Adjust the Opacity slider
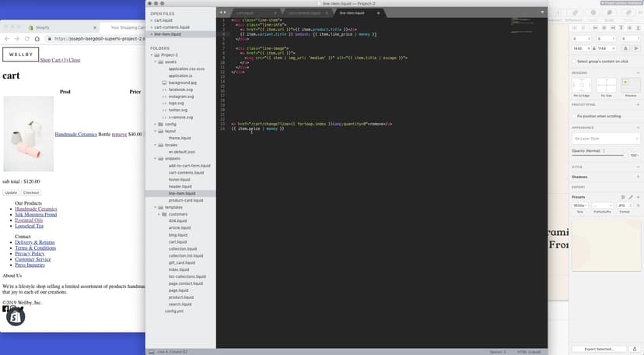644x355 pixels. [x=599, y=155]
